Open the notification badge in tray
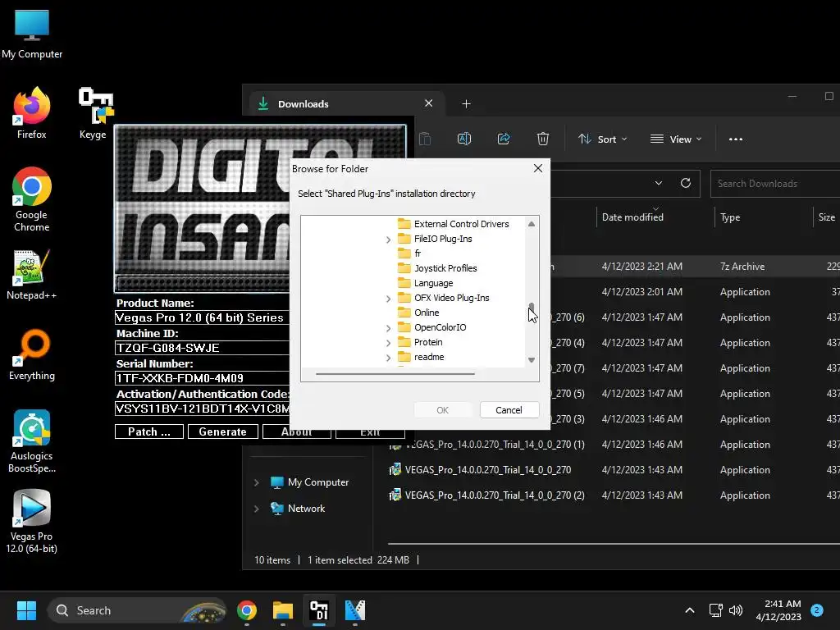Viewport: 840px width, 630px height. coord(817,610)
